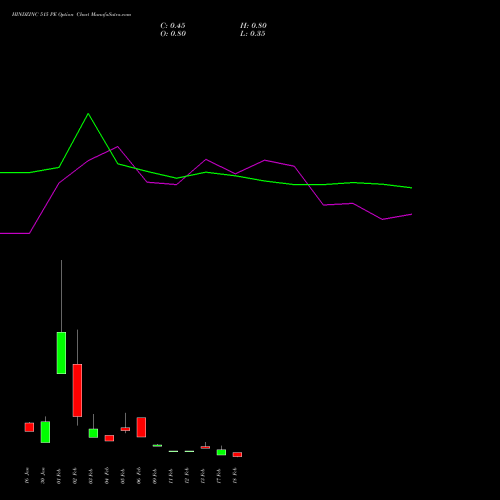Select the green candle above 03 Feb
This screenshot has height=500, width=500.
tap(93, 433)
